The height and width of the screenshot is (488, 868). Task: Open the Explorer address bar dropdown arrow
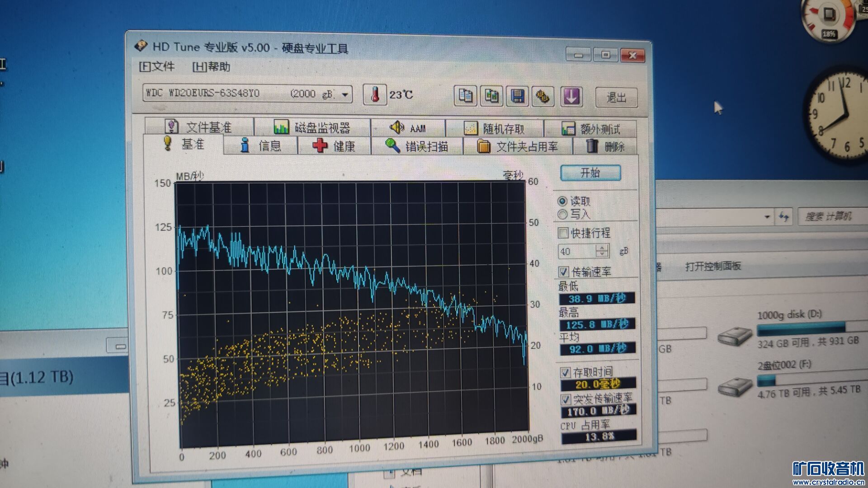point(767,217)
